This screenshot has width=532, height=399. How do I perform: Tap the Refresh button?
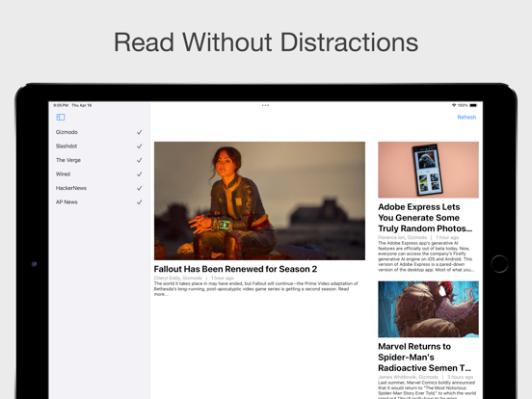pyautogui.click(x=466, y=117)
